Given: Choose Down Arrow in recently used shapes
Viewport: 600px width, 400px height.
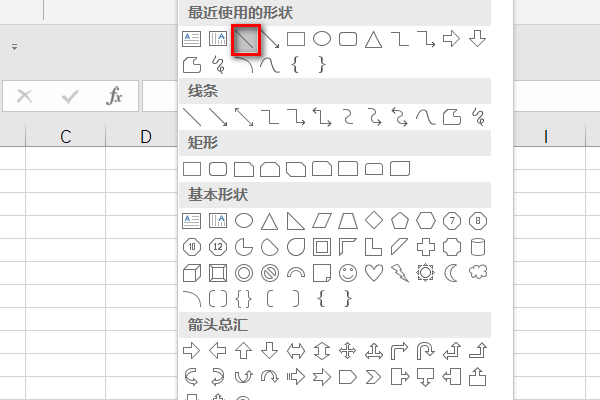Looking at the screenshot, I should click(478, 39).
